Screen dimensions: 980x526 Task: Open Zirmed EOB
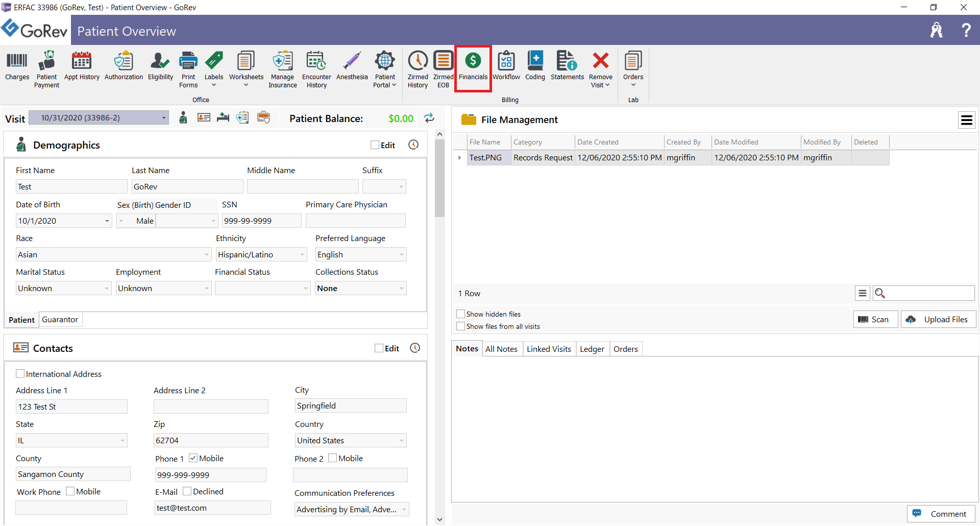click(x=443, y=69)
